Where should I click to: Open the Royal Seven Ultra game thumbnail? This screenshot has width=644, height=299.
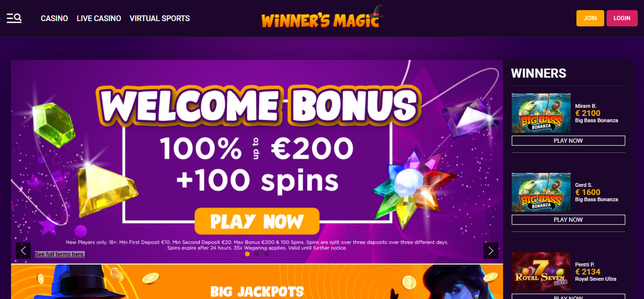(541, 272)
